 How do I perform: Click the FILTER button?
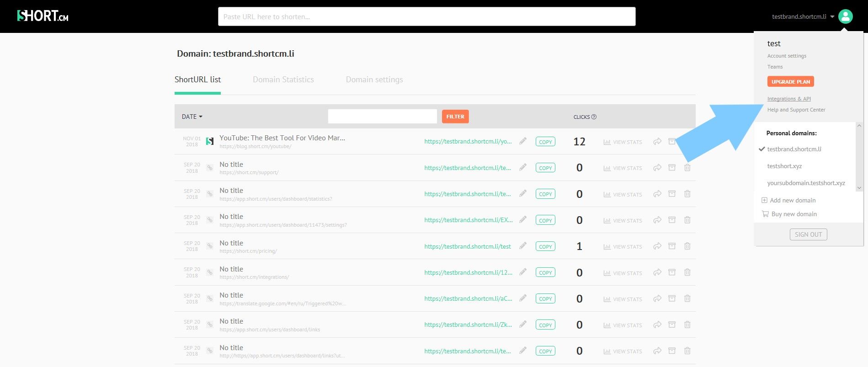tap(455, 117)
